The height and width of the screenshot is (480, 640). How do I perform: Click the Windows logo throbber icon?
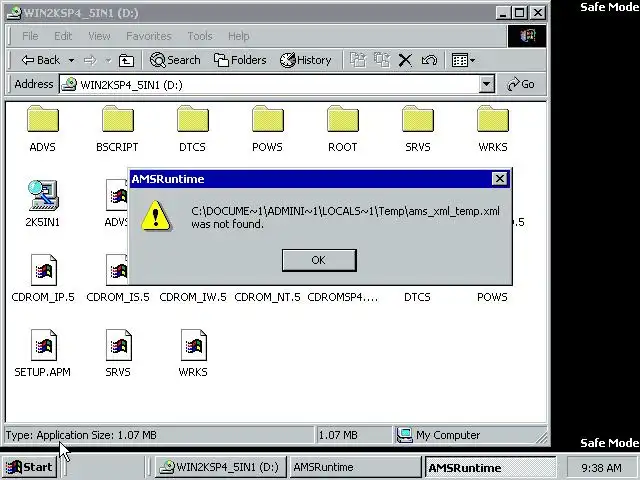[527, 36]
